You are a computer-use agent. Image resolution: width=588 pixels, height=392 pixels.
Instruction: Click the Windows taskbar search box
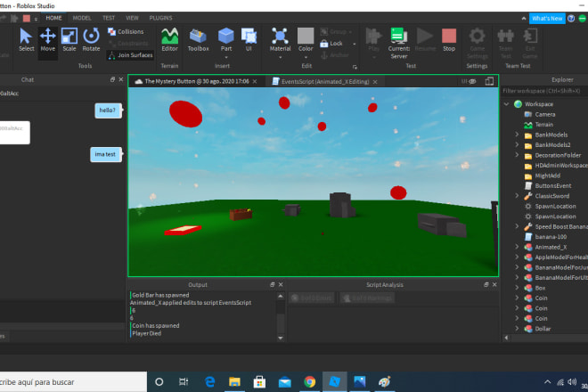point(73,382)
